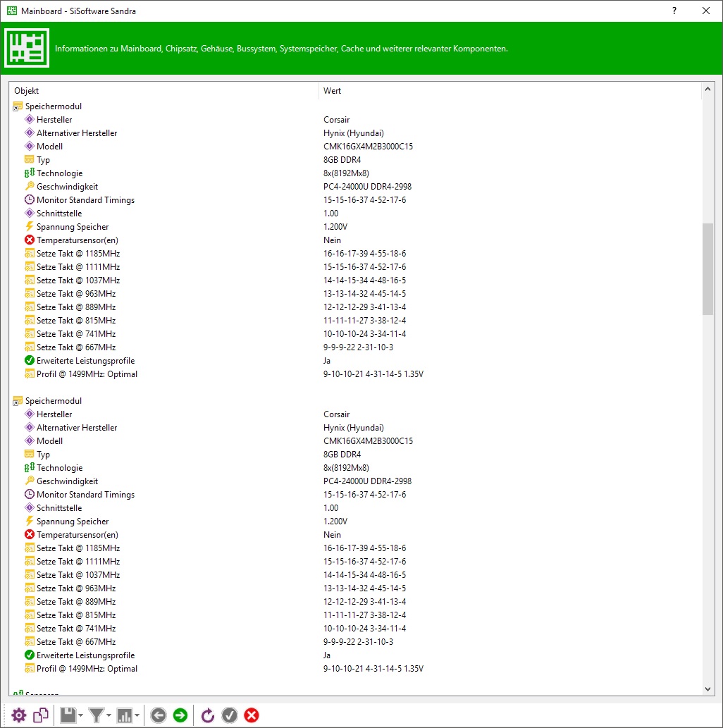Click the scrollbar up arrow
723x728 pixels.
click(707, 89)
